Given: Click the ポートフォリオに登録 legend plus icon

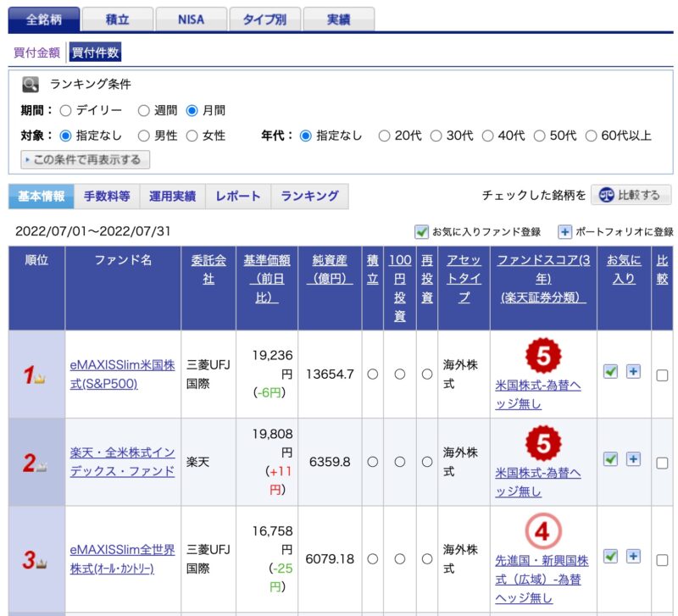Looking at the screenshot, I should pos(564,231).
